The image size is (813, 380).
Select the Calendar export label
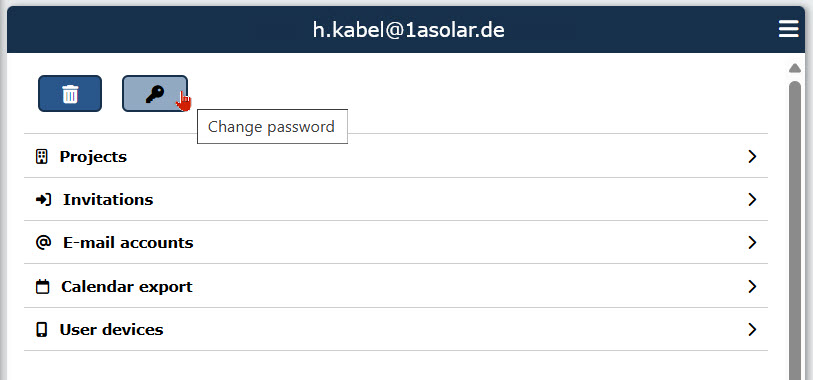pyautogui.click(x=127, y=287)
